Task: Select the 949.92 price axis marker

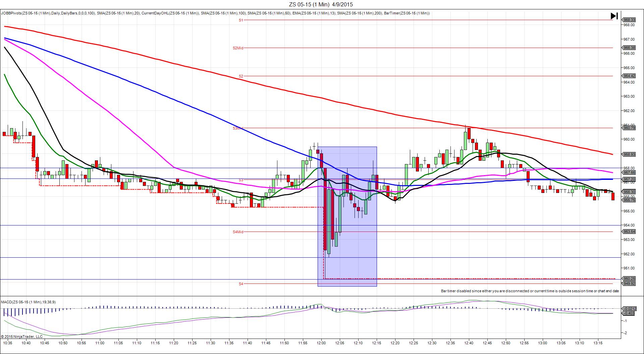Action: tap(629, 284)
